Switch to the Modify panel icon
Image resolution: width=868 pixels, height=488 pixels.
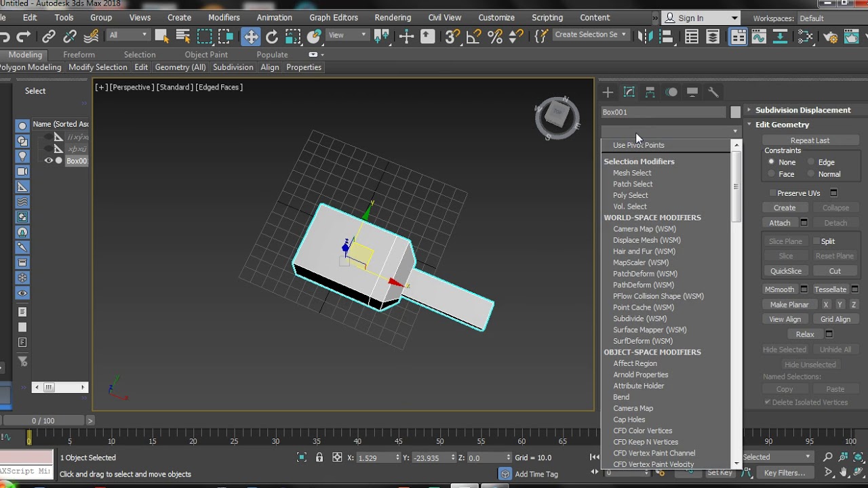pyautogui.click(x=629, y=92)
